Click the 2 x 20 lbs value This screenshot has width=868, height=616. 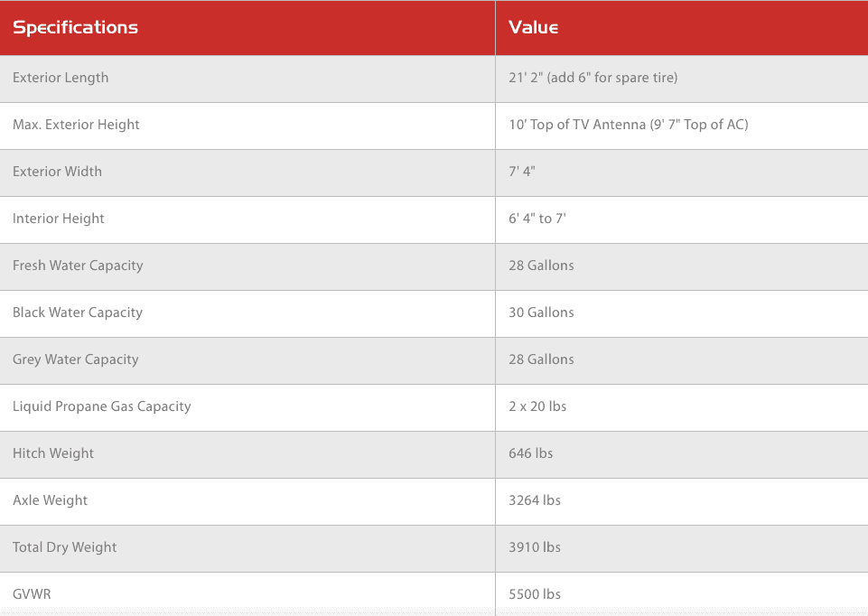pyautogui.click(x=537, y=406)
